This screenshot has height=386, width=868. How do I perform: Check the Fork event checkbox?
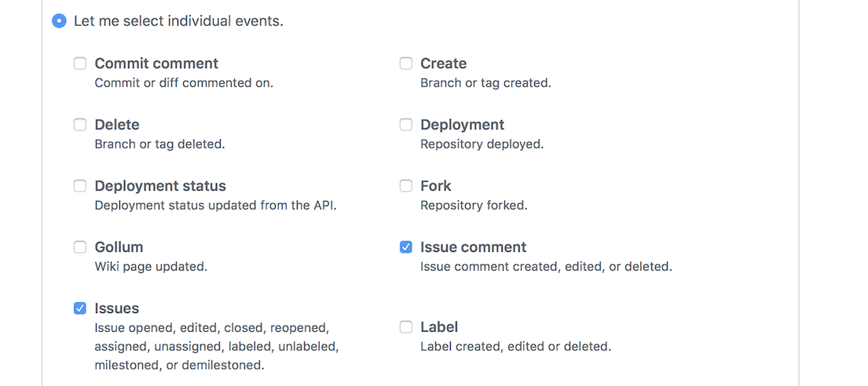(406, 186)
